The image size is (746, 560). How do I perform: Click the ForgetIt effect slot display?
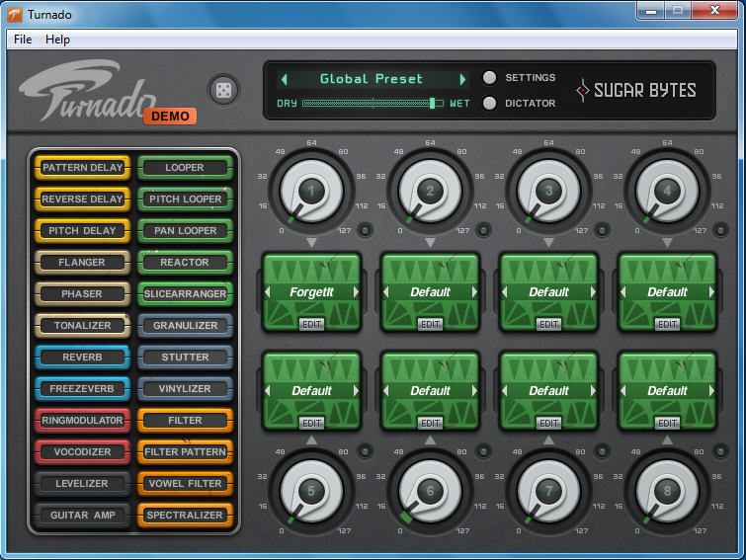(x=311, y=292)
